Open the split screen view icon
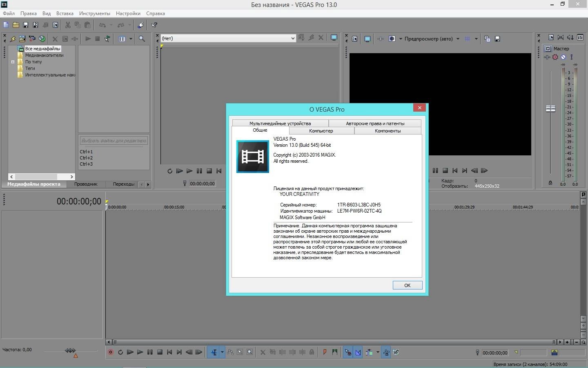588x368 pixels. [392, 39]
